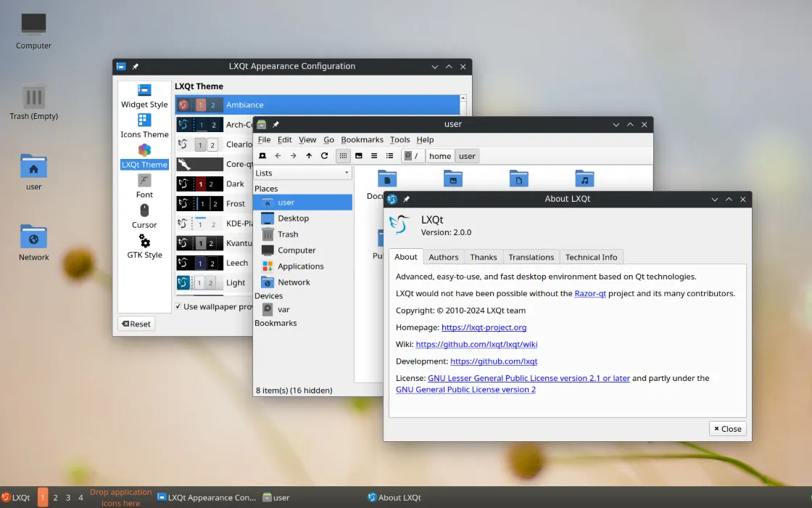The height and width of the screenshot is (508, 812).
Task: Open the Lists side pane dropdown
Action: (x=303, y=173)
